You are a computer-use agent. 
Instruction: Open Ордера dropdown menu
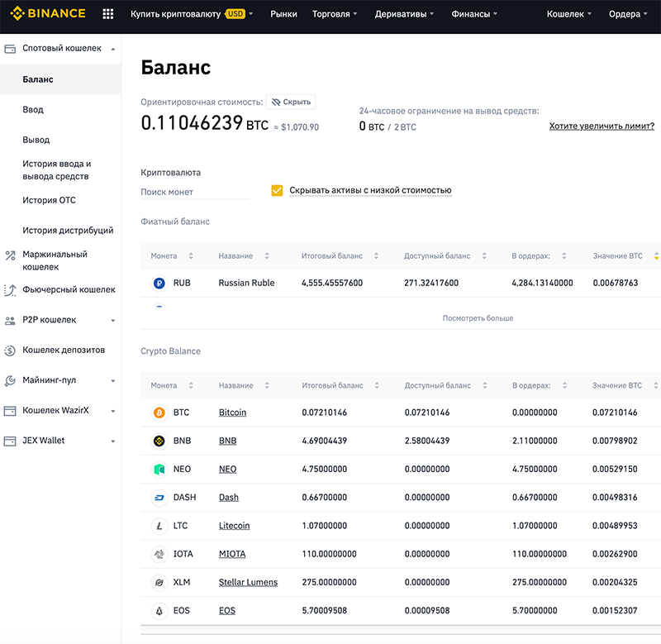tap(628, 14)
